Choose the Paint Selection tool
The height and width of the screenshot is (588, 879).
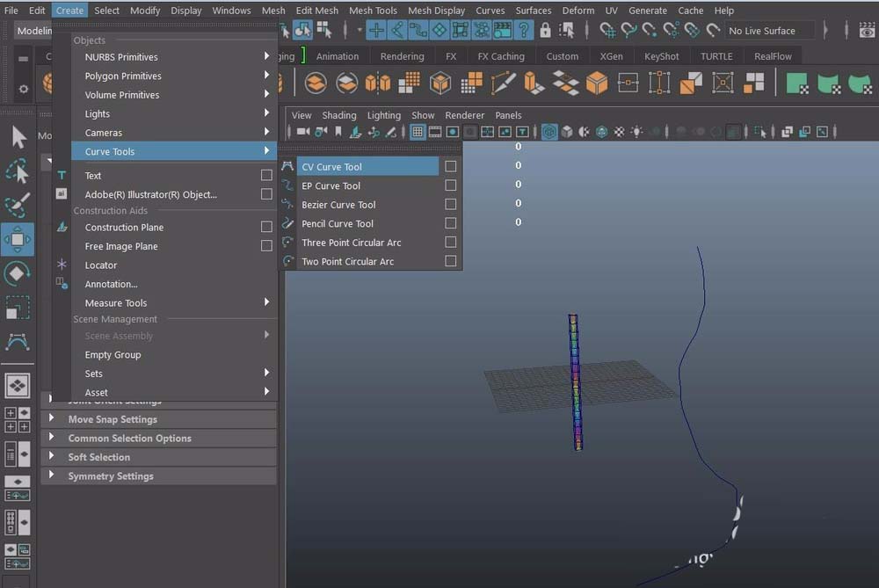[x=18, y=205]
